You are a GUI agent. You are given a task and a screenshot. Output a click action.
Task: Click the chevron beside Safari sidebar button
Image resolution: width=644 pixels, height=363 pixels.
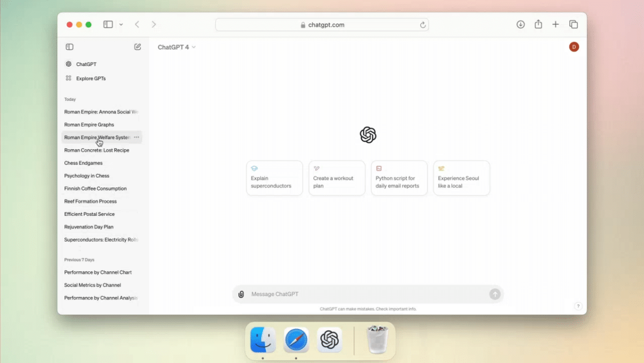(121, 24)
